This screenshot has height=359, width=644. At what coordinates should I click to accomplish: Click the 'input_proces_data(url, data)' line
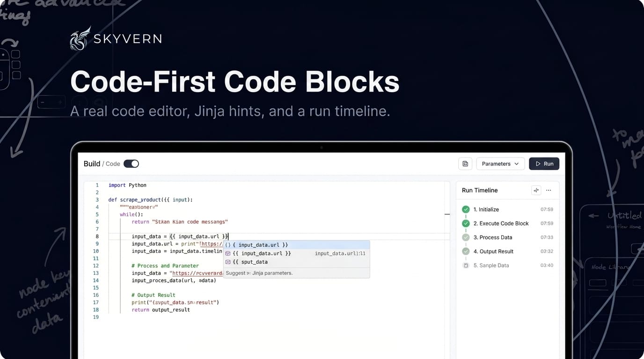tap(174, 280)
